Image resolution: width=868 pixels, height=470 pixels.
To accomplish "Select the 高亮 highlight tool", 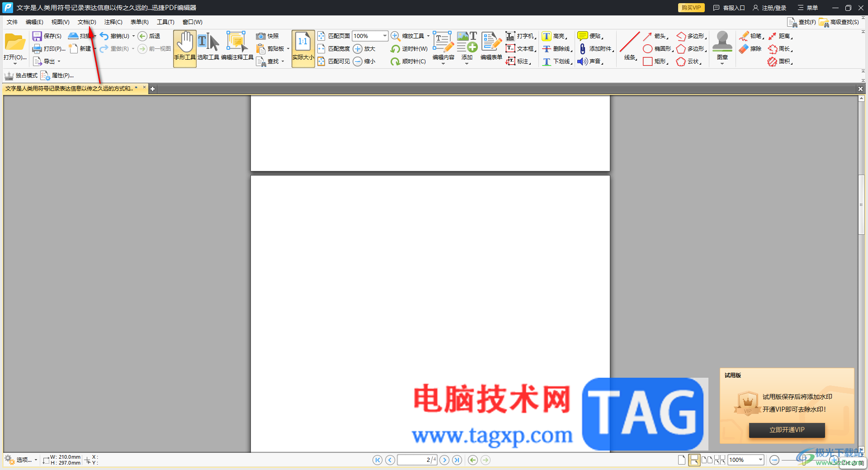I will pyautogui.click(x=554, y=36).
